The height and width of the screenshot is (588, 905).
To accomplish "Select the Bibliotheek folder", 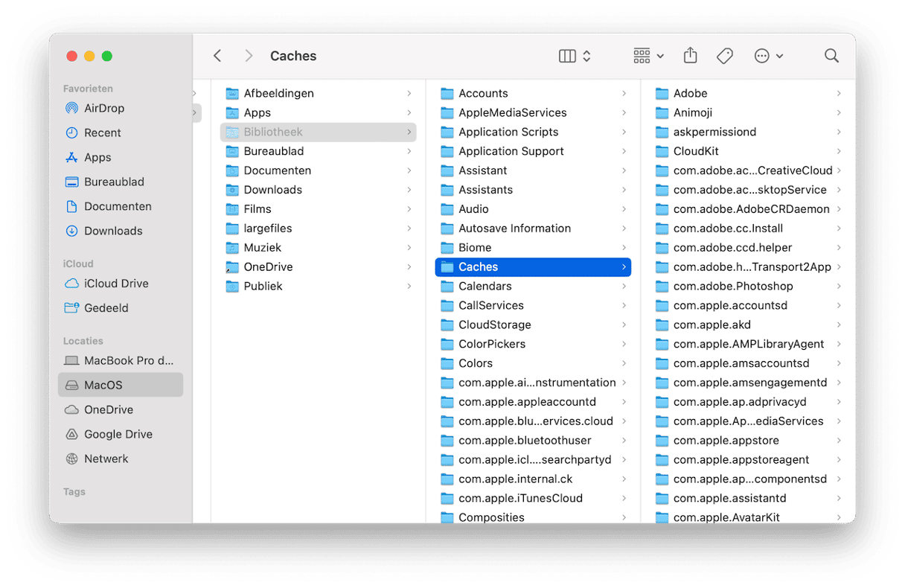I will [319, 132].
